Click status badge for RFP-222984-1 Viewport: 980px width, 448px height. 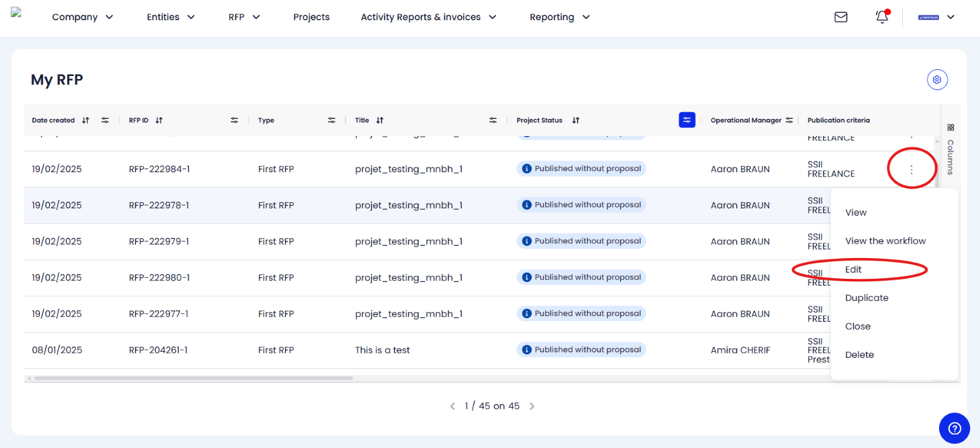point(581,169)
